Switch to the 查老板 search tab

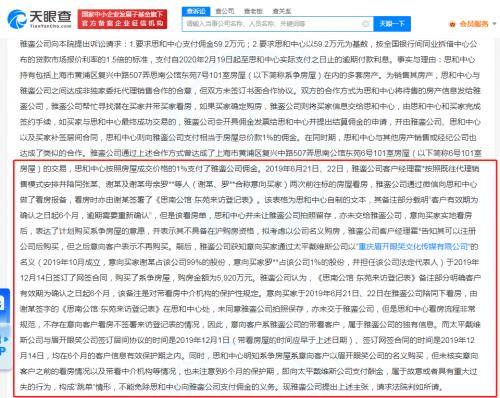(x=253, y=11)
